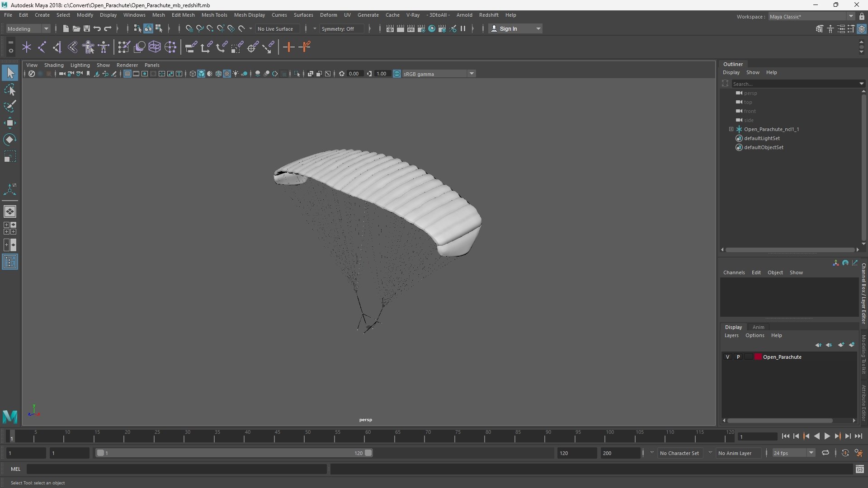Screen dimensions: 868x488
Task: Toggle playback P of Open_Parachute layer
Action: pyautogui.click(x=738, y=357)
